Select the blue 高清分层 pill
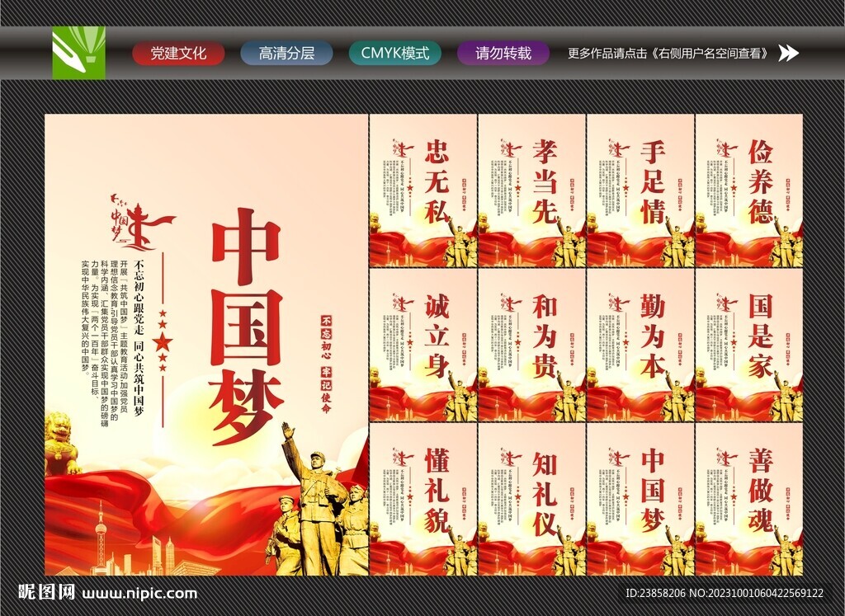The image size is (845, 616). [286, 54]
